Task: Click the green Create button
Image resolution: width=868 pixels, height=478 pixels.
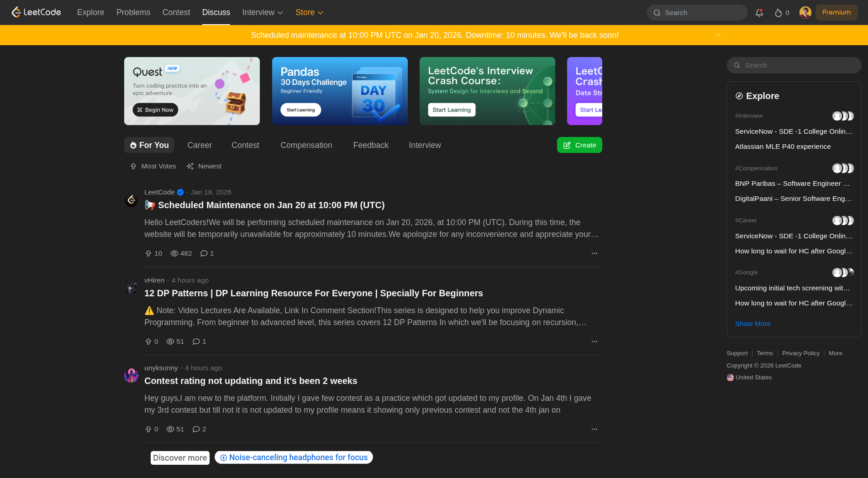Action: coord(579,145)
